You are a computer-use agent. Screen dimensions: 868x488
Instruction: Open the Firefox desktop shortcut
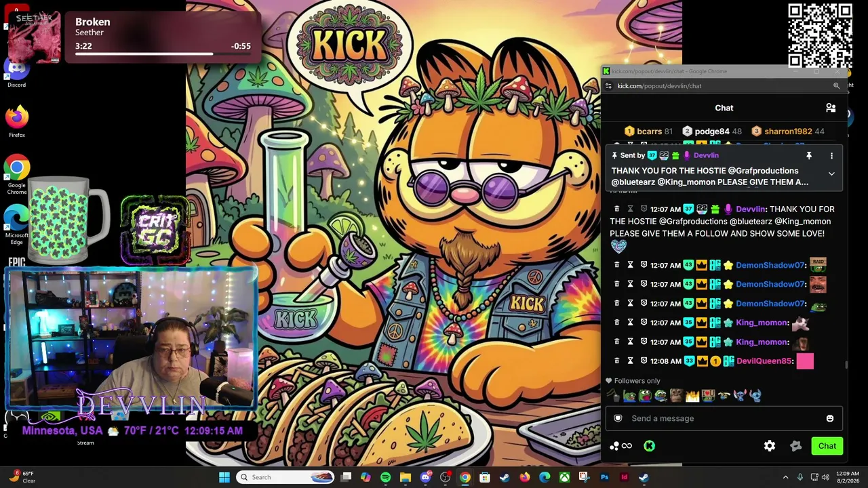(17, 121)
